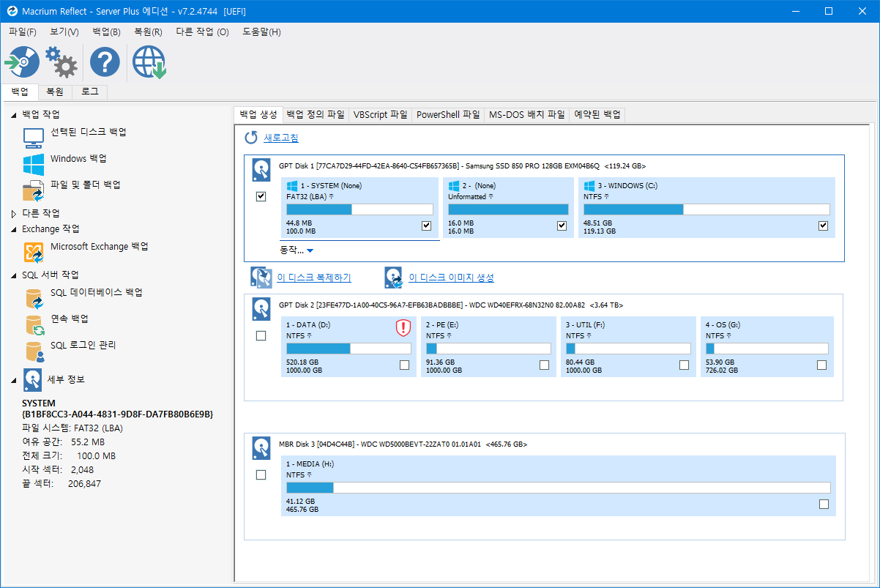Collapse the 백업 작업 section
Viewport: 880px width, 588px height.
tap(13, 115)
